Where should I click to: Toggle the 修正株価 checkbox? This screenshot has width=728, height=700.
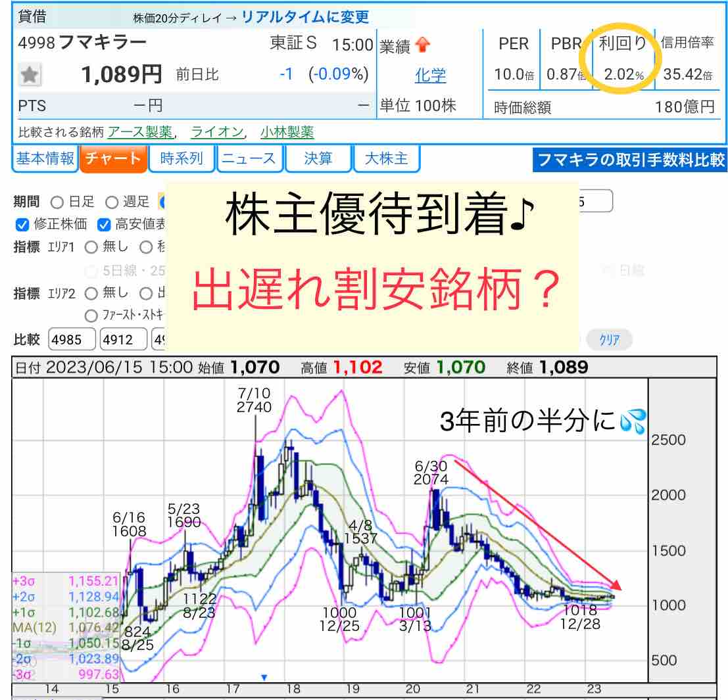click(x=22, y=225)
